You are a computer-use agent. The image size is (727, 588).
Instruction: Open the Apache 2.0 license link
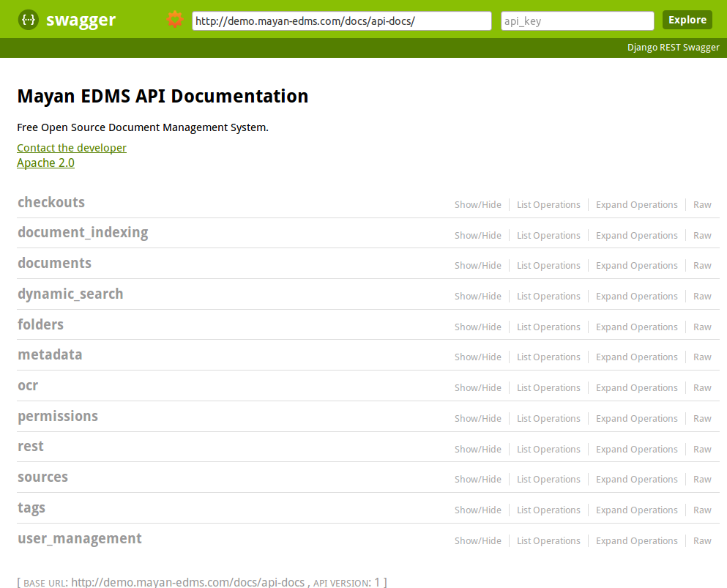pos(45,163)
